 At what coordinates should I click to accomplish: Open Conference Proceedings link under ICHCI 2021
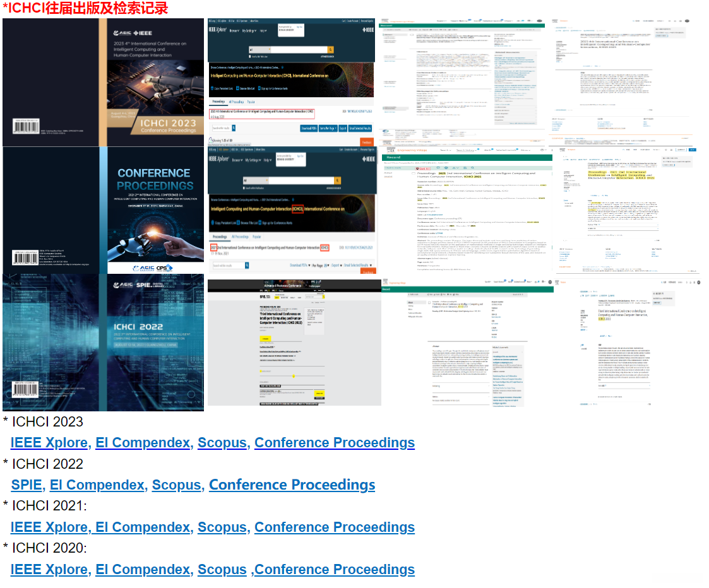pos(335,527)
